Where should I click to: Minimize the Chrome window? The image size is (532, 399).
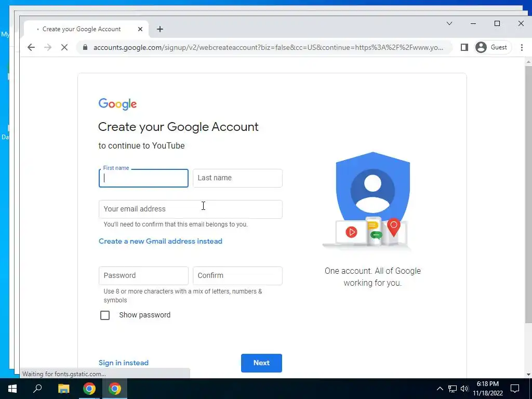pos(473,23)
